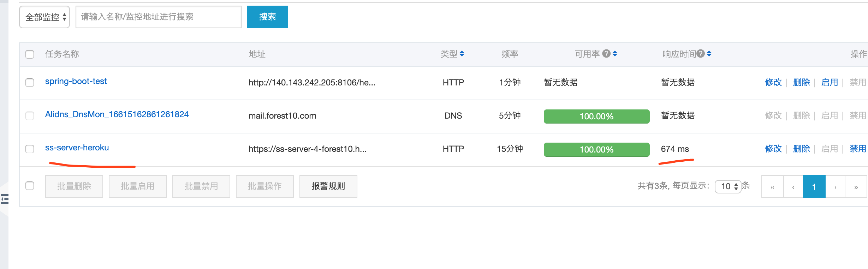Screen dimensions: 868x269
Task: Select the Alidns_DnsMon row checkbox
Action: tap(30, 115)
